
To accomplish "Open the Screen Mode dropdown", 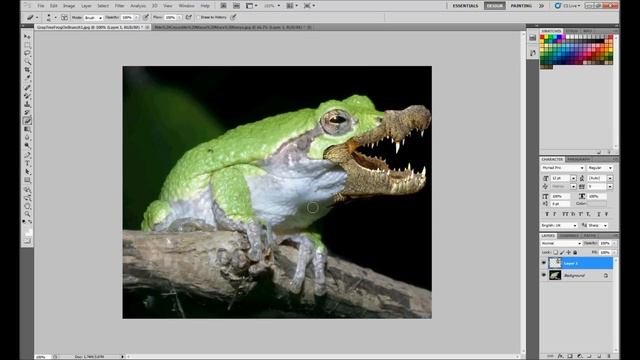I will click(309, 6).
